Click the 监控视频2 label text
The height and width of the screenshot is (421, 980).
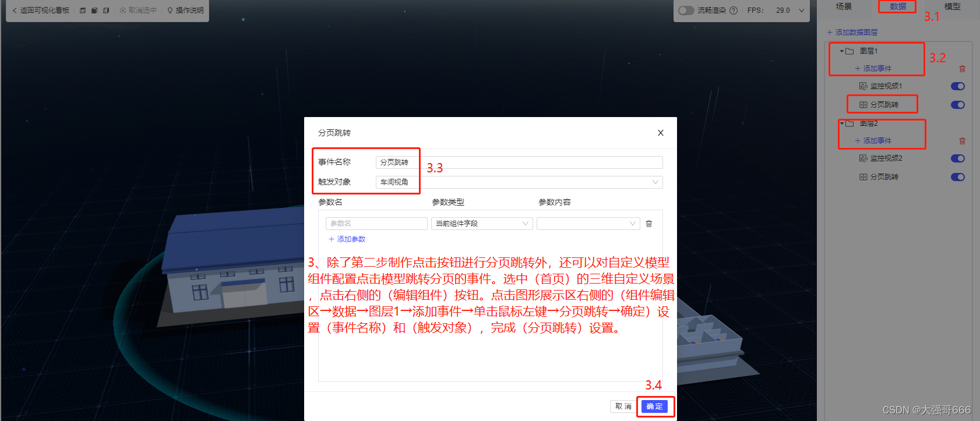(886, 158)
